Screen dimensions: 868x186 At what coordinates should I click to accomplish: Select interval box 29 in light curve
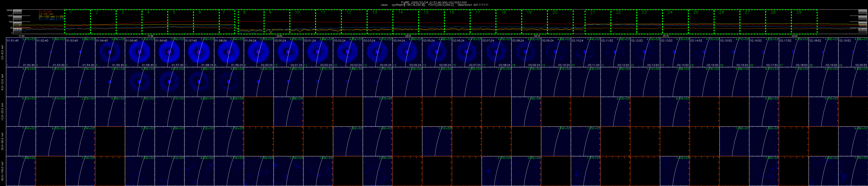(804, 22)
